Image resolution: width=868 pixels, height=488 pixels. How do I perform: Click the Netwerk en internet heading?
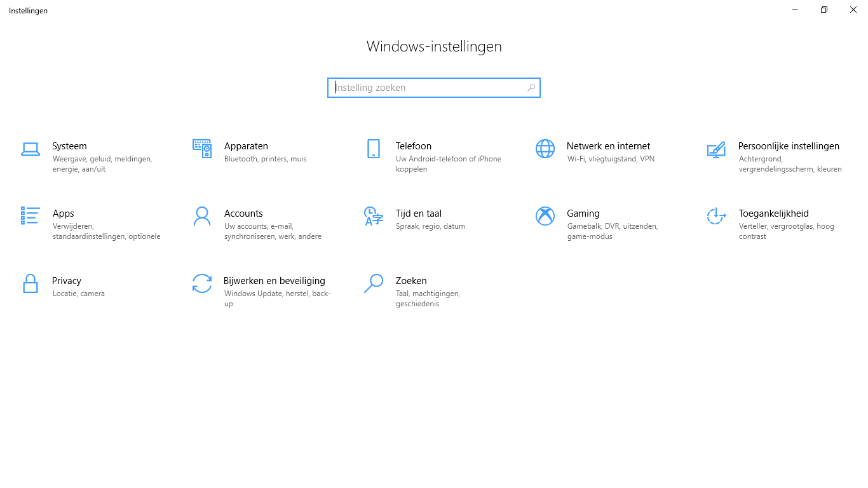point(608,146)
